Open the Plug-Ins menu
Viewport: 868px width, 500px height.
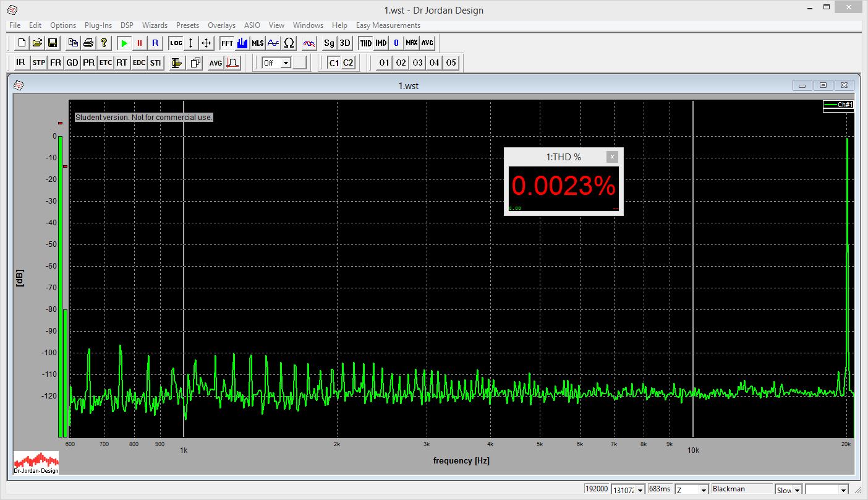point(98,25)
